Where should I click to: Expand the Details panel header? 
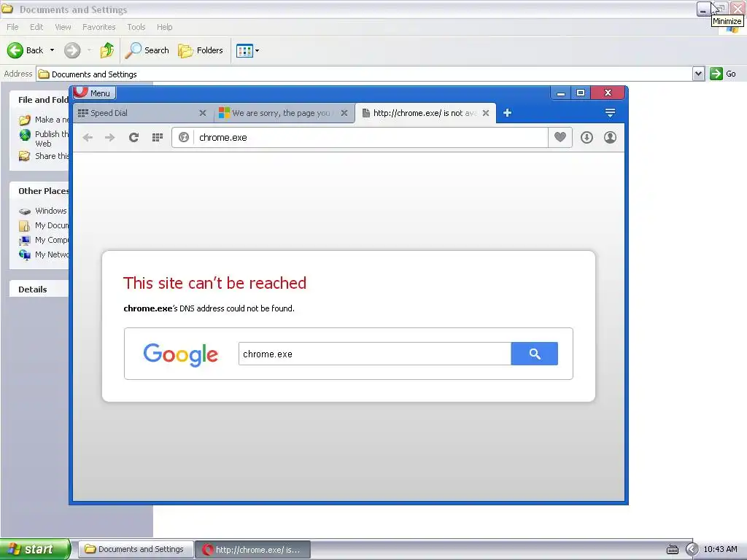click(x=39, y=289)
